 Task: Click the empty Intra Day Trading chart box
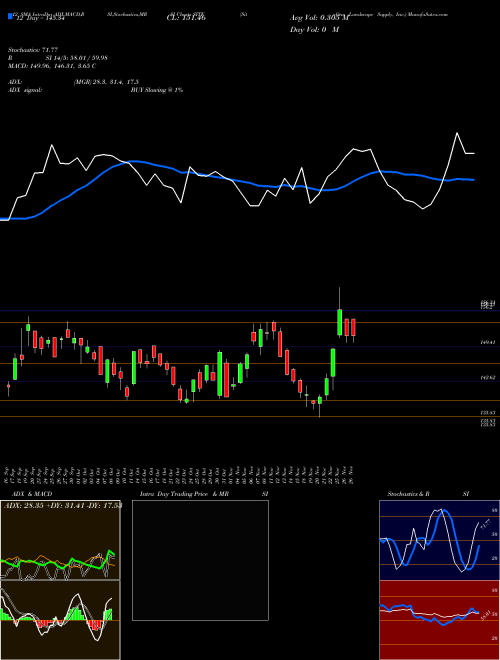click(200, 560)
